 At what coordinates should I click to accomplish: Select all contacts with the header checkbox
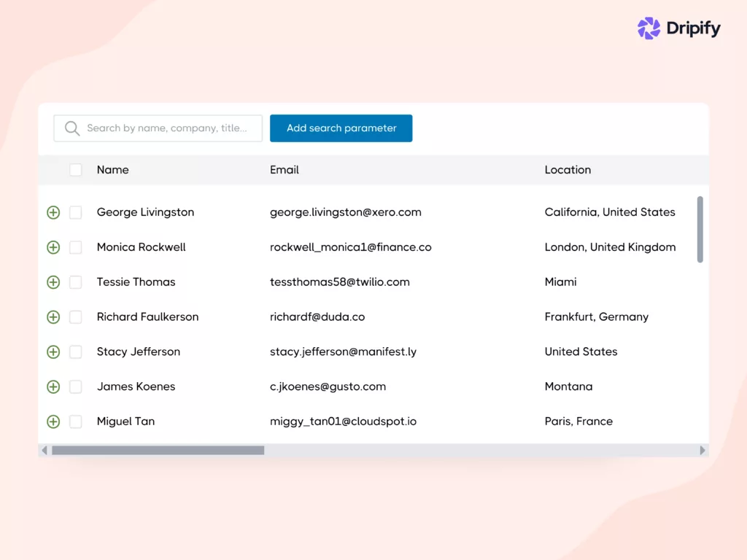(x=75, y=169)
